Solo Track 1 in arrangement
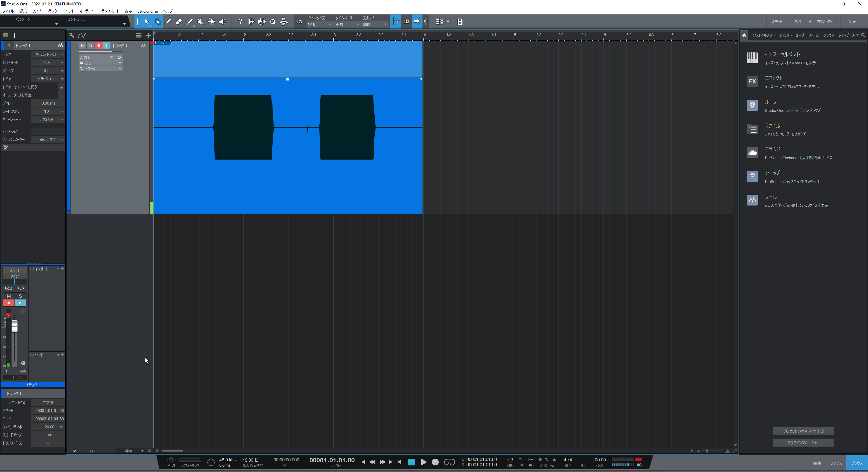 point(91,45)
